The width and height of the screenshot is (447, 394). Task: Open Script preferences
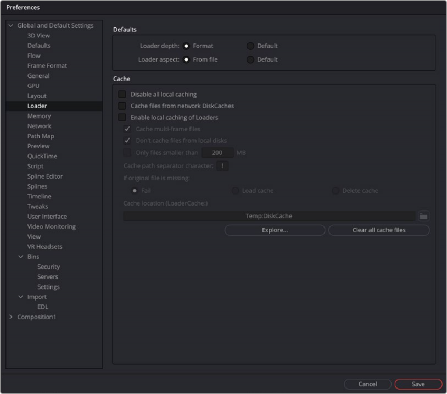(x=35, y=166)
